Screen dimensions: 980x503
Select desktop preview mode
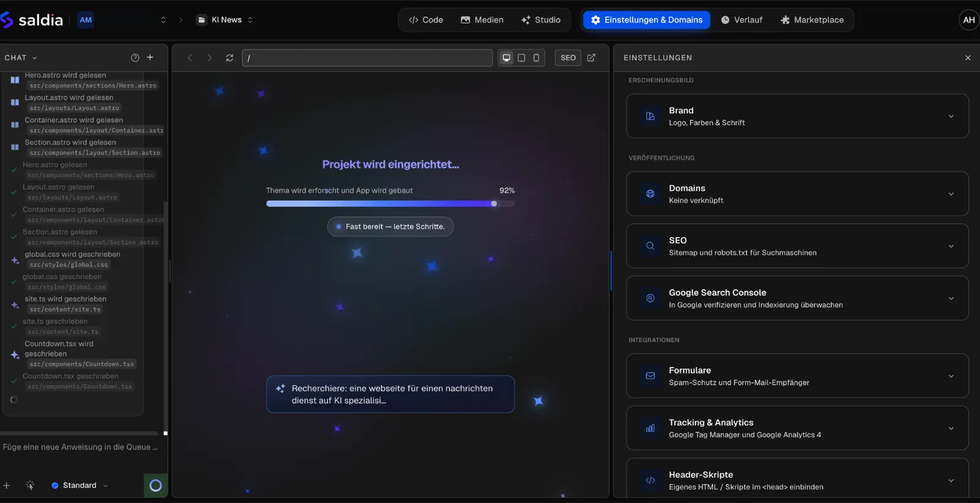click(x=507, y=58)
